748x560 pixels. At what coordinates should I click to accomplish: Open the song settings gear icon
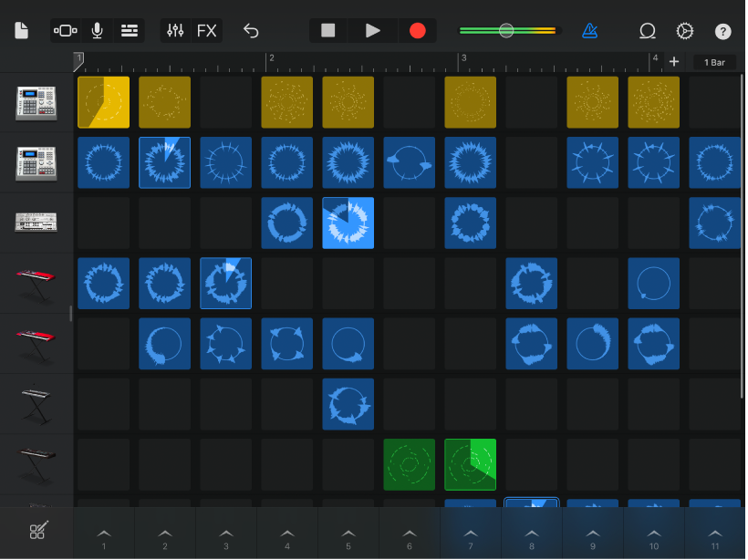[x=685, y=30]
